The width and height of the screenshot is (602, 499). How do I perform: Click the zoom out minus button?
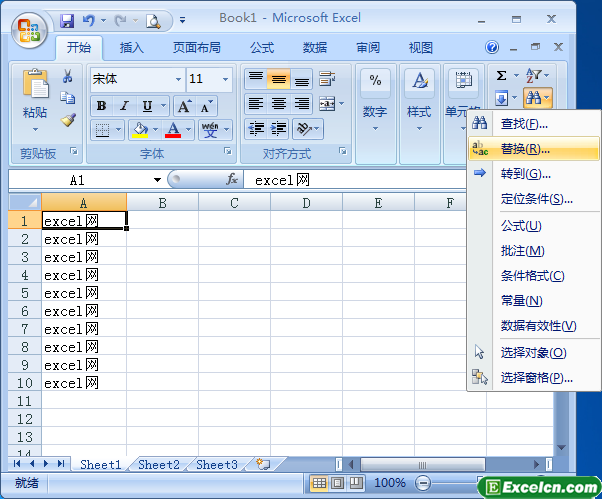click(423, 483)
